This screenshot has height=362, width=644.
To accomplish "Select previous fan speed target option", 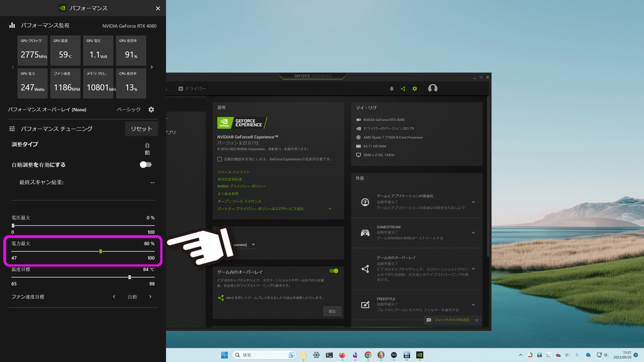I will (114, 297).
